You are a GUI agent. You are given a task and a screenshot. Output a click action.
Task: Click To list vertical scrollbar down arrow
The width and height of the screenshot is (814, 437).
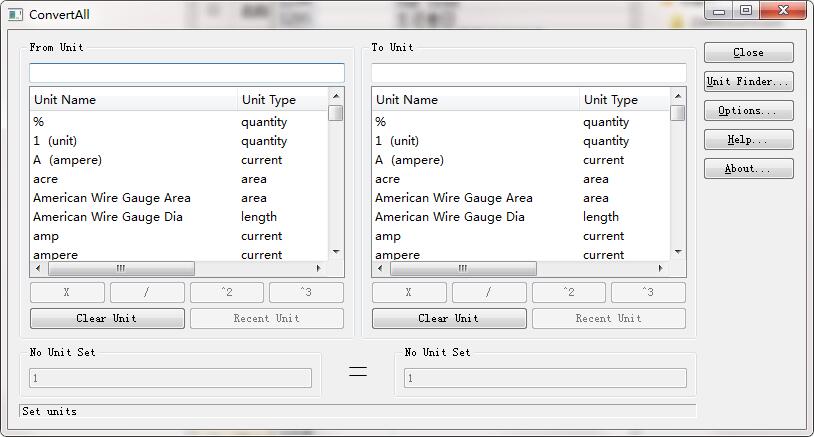[x=677, y=252]
